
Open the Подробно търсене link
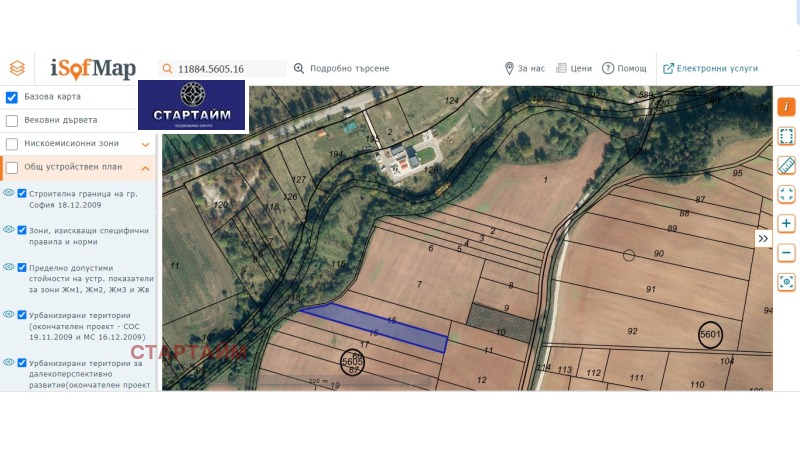pyautogui.click(x=341, y=68)
